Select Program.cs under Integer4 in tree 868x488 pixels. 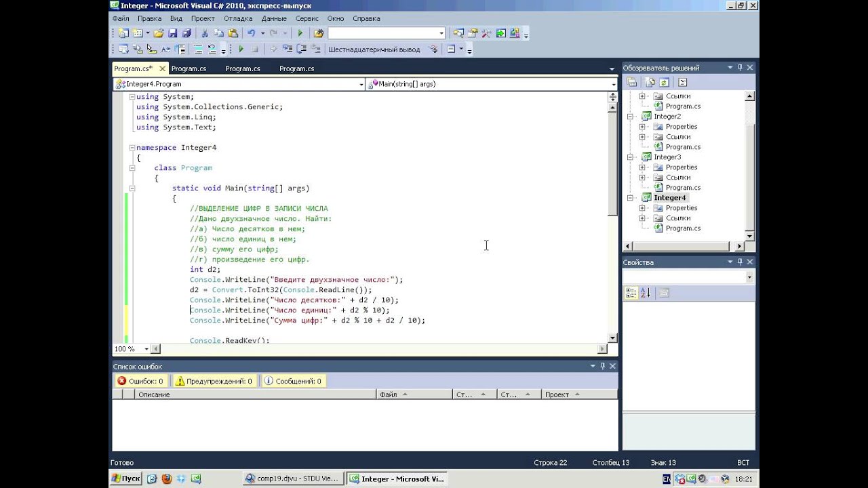[x=683, y=228]
